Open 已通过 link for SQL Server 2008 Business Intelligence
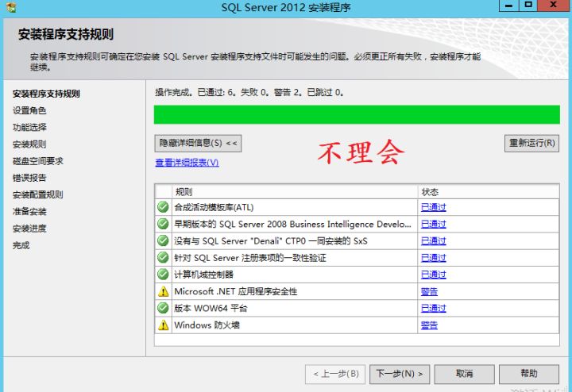 coord(434,224)
